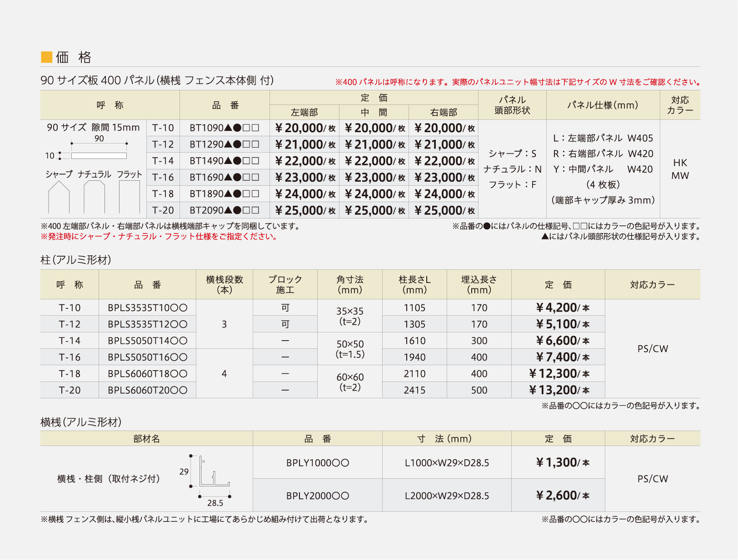Click the post price ¥13,200
This screenshot has width=738, height=560.
[559, 390]
